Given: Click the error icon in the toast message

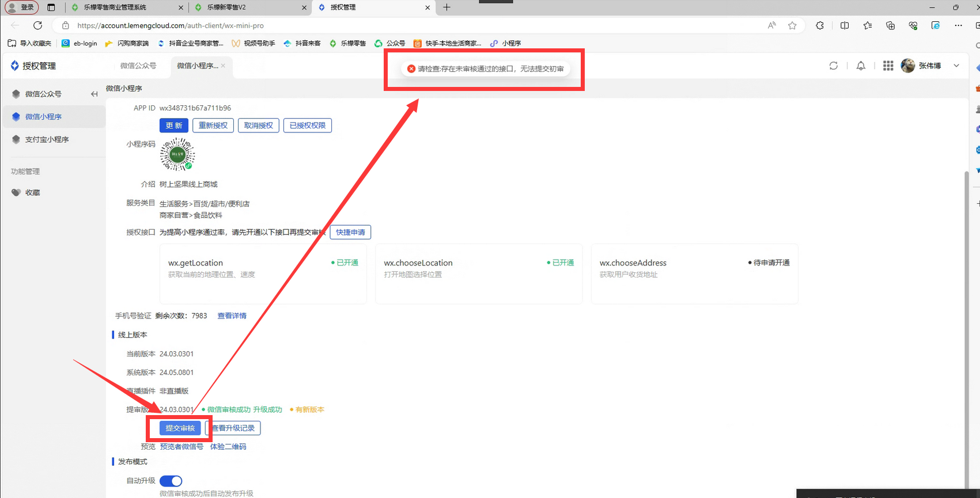Looking at the screenshot, I should pos(411,69).
